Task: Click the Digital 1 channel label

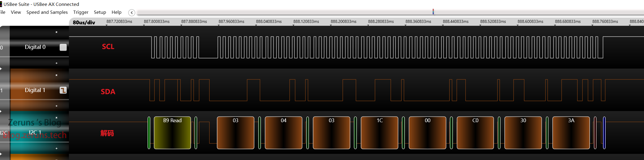Action: pyautogui.click(x=35, y=90)
